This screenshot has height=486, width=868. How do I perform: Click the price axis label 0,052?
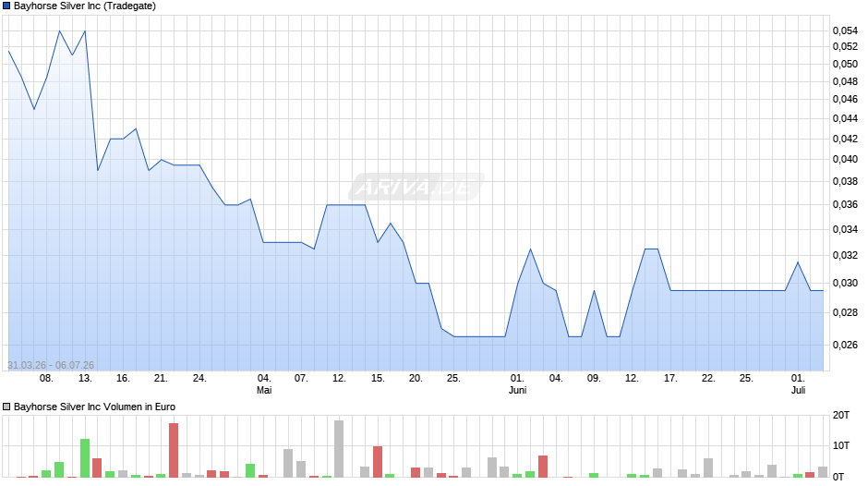click(845, 46)
